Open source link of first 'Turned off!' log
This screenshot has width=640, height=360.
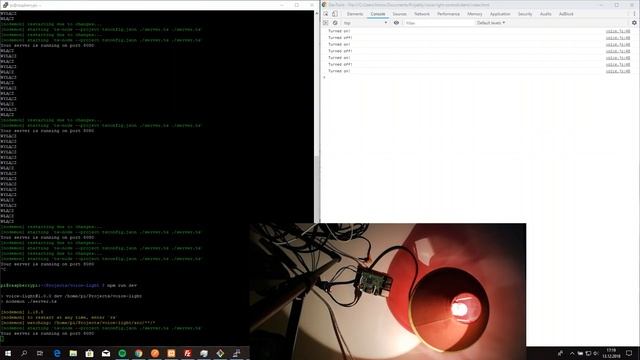(618, 38)
